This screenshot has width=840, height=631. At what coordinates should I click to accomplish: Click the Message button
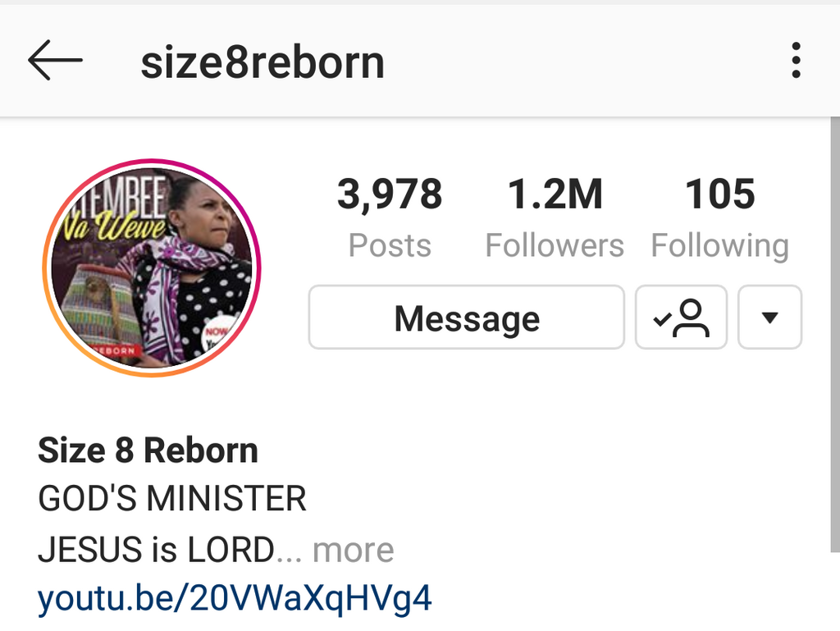tap(467, 317)
